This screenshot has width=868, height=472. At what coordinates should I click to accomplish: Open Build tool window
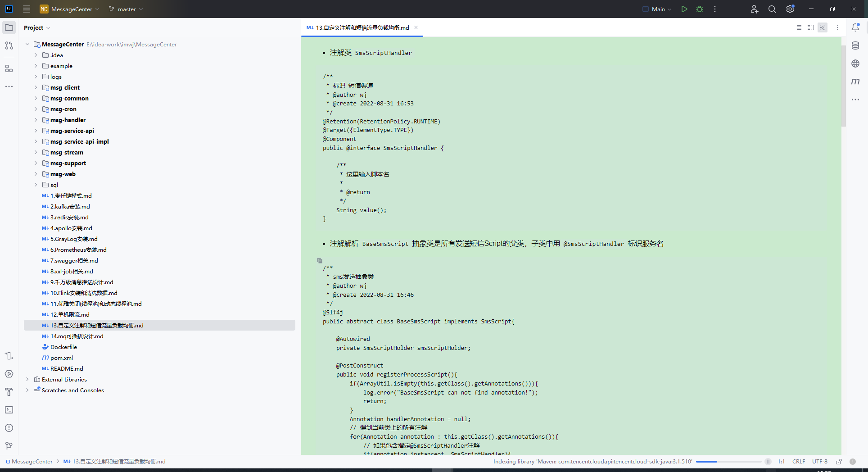click(x=9, y=392)
